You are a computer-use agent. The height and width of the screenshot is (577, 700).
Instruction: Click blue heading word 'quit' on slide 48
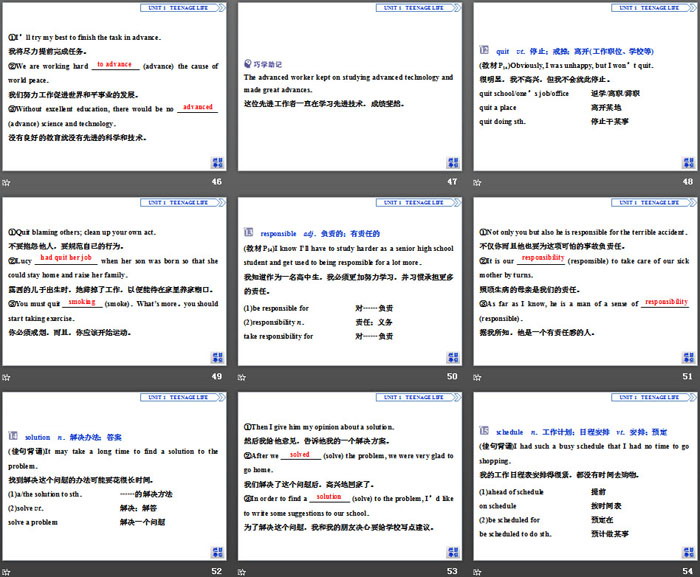502,51
